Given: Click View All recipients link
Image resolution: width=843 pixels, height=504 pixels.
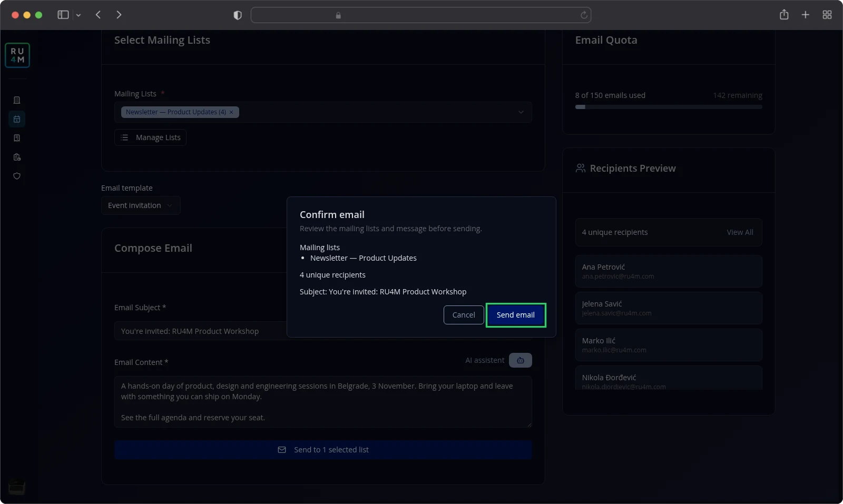Looking at the screenshot, I should coord(740,232).
